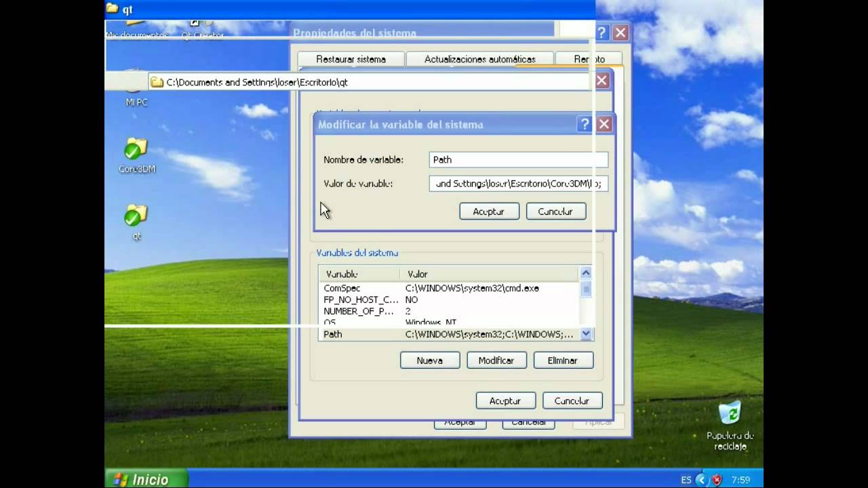The image size is (868, 488).
Task: Click Cancelar in Modificar la variable dialog
Action: tap(555, 211)
